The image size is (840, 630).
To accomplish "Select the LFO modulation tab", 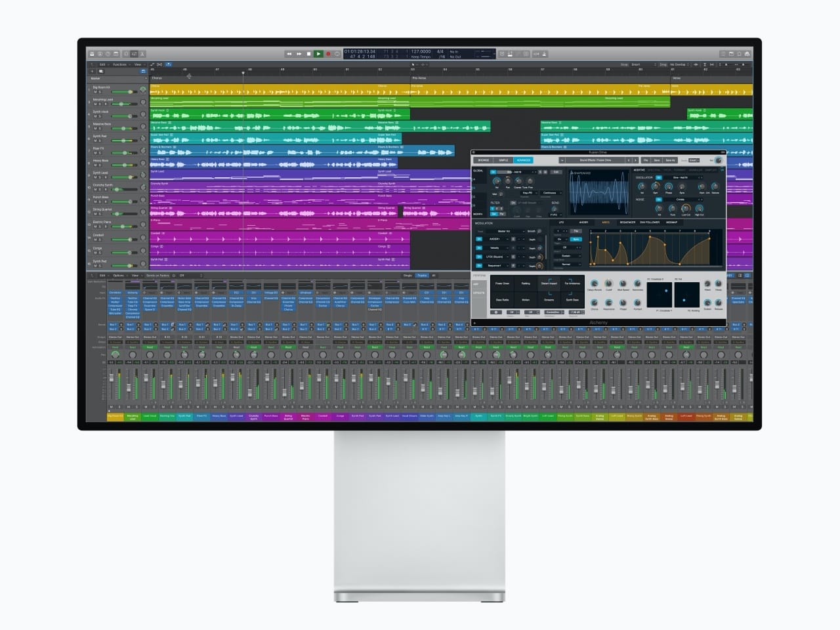I will point(561,222).
